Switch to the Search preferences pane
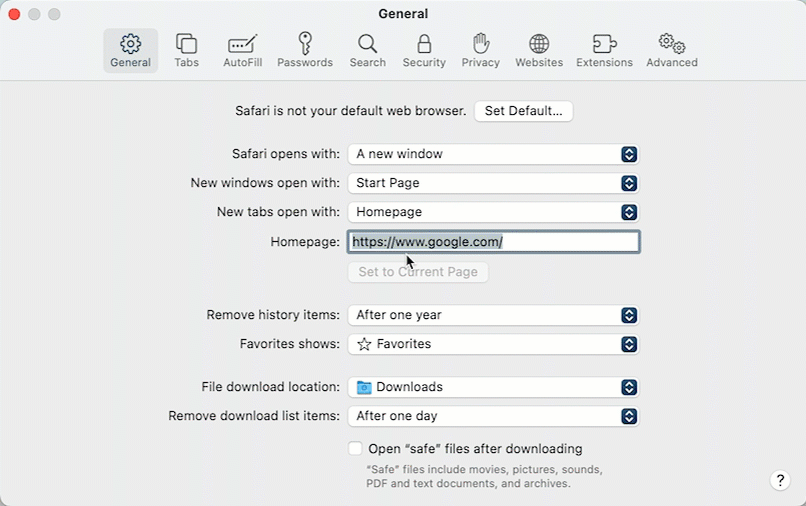The image size is (806, 506). (x=368, y=50)
